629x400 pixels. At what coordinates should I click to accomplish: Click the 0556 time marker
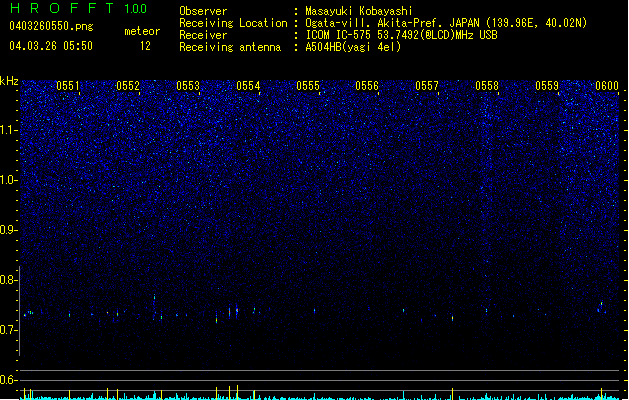coord(367,86)
